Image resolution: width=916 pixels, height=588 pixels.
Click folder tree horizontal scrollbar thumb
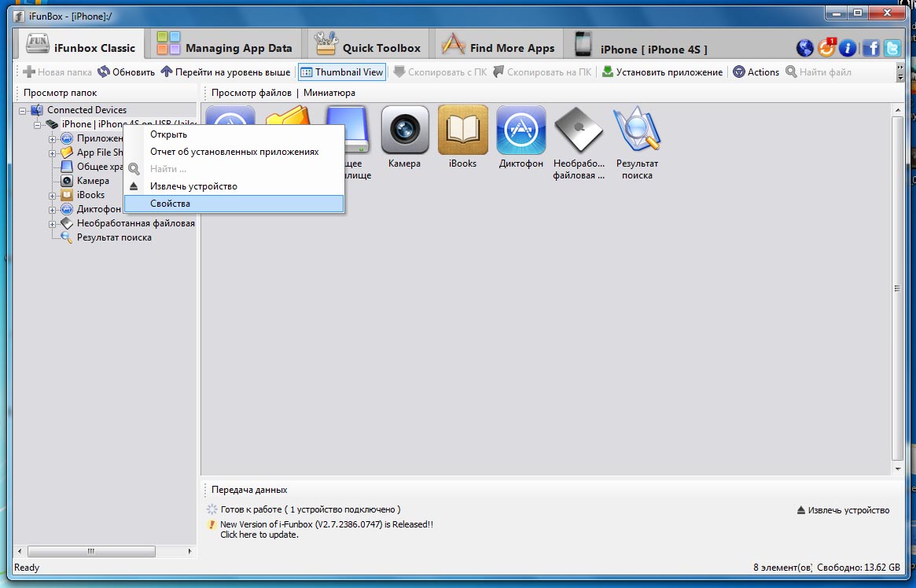(91, 551)
